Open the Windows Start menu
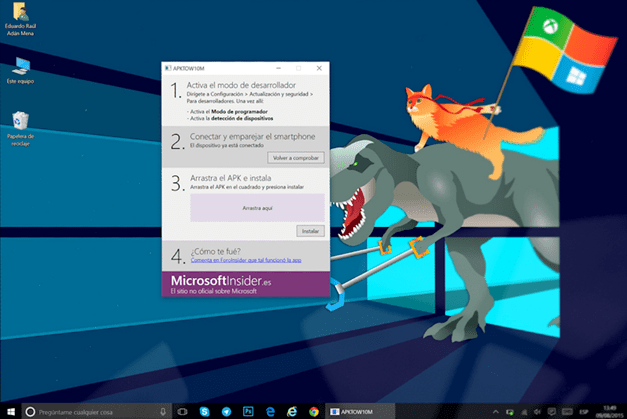Screen dimensions: 627x419 11,411
